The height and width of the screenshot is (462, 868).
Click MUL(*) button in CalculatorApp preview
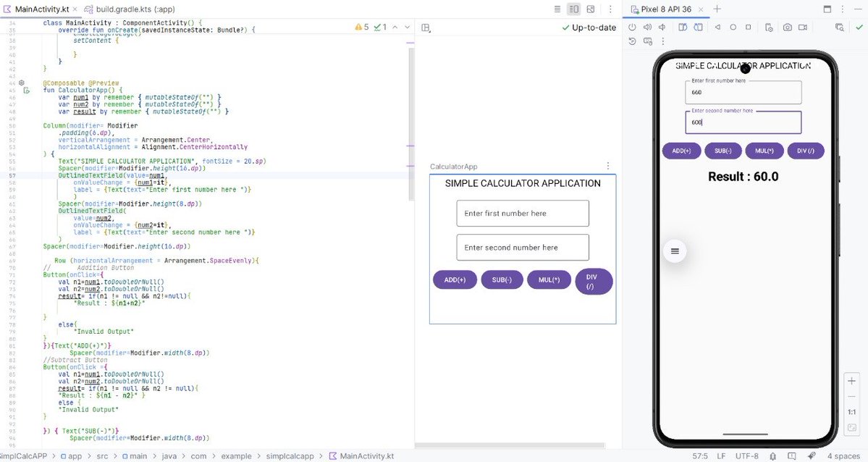[549, 280]
